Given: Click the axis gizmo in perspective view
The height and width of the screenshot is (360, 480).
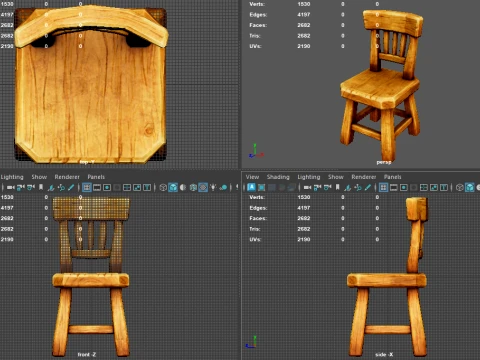Looking at the screenshot, I should [x=256, y=151].
